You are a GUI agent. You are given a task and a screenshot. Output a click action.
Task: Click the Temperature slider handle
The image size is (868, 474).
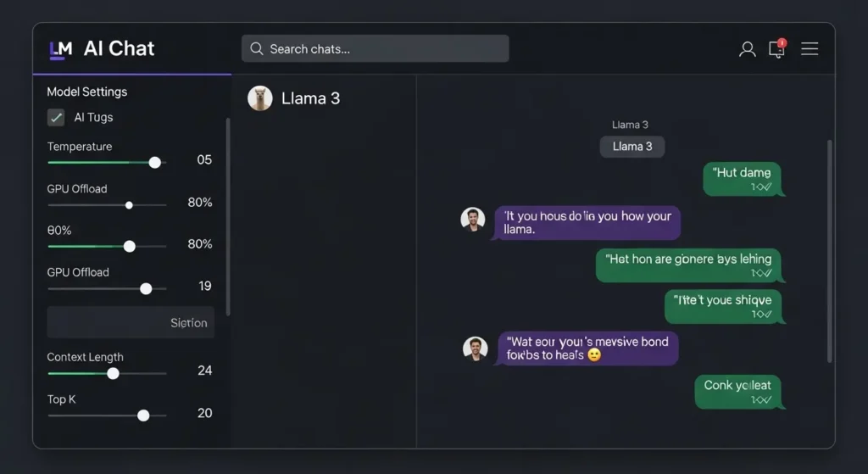[x=154, y=162]
